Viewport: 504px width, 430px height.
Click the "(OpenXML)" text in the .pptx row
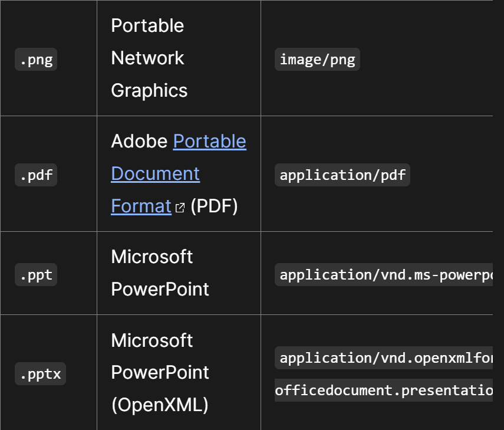click(x=159, y=405)
